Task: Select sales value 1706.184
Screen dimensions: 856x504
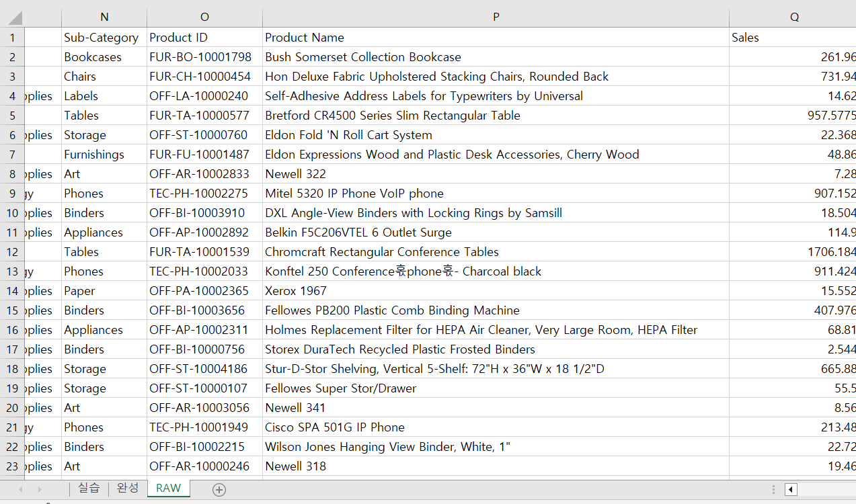Action: pyautogui.click(x=793, y=252)
